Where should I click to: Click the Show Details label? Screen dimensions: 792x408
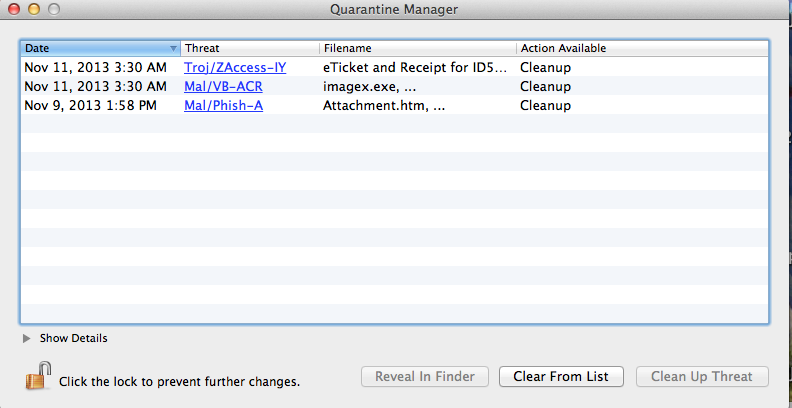(74, 338)
